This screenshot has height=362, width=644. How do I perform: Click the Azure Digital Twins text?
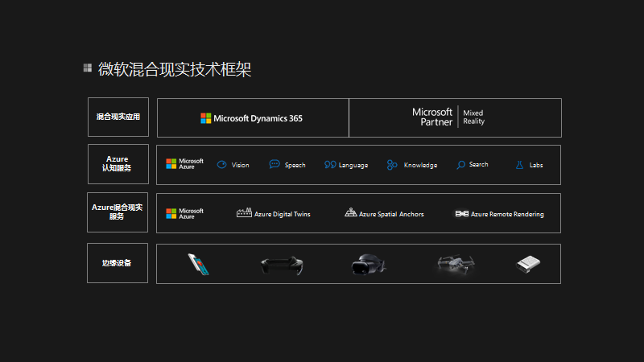(x=283, y=214)
